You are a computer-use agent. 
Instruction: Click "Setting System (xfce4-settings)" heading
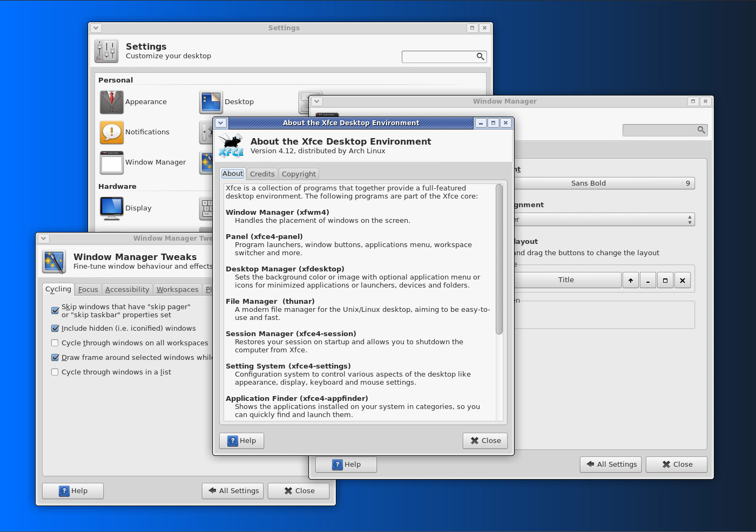tap(288, 366)
